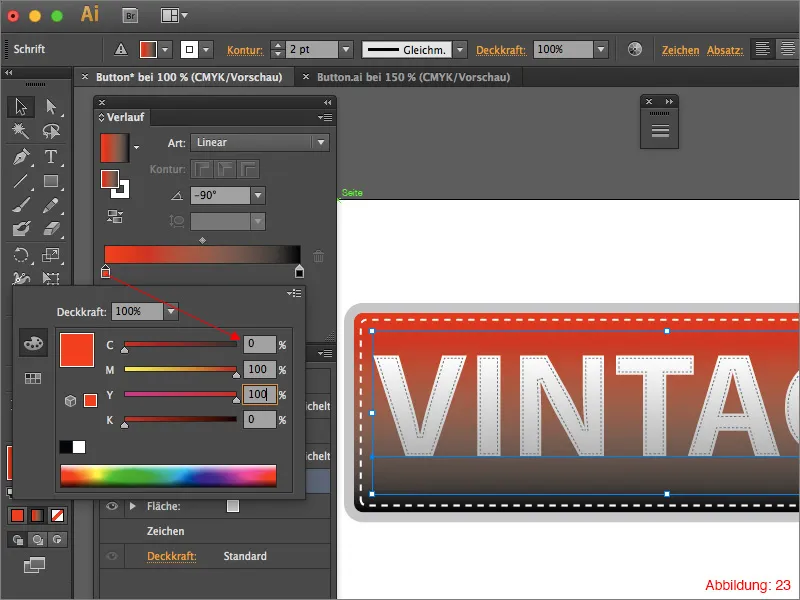Select the Eraser tool
Viewport: 800px width, 600px height.
click(x=51, y=229)
